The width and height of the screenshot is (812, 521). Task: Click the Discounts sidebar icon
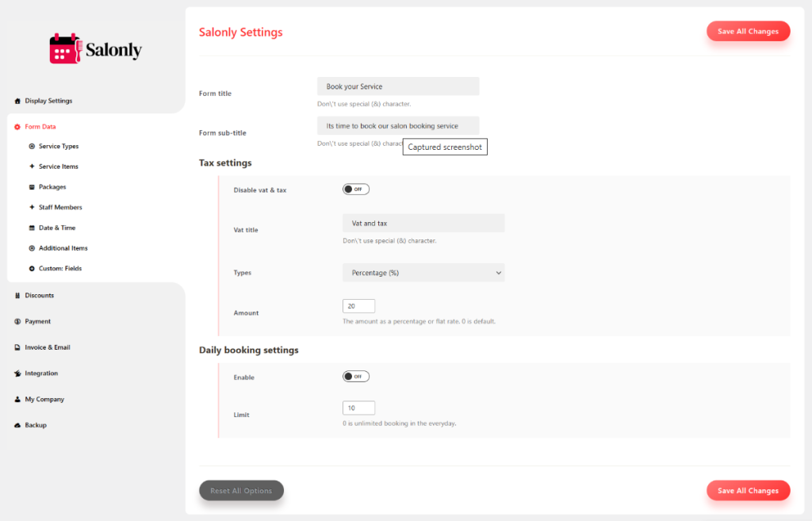point(17,296)
